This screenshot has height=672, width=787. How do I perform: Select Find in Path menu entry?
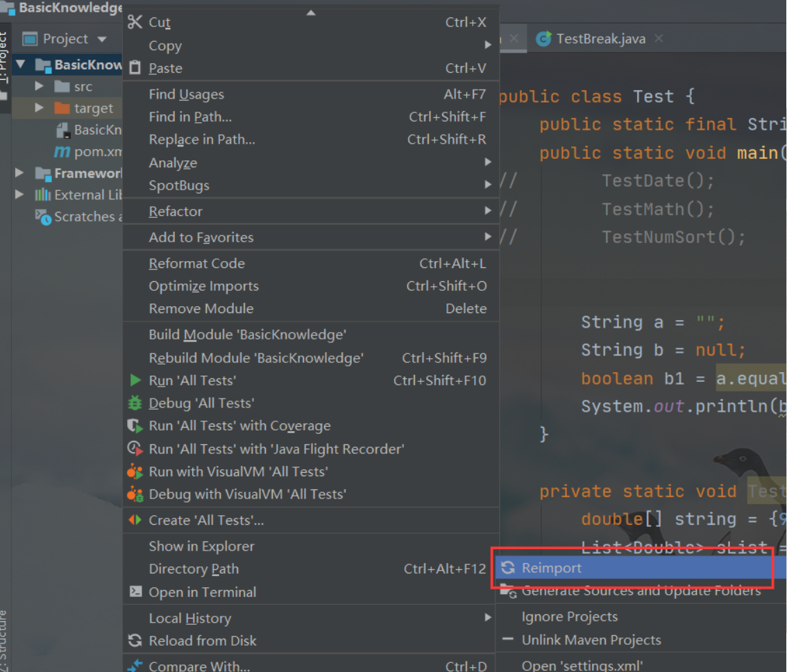[x=311, y=117]
